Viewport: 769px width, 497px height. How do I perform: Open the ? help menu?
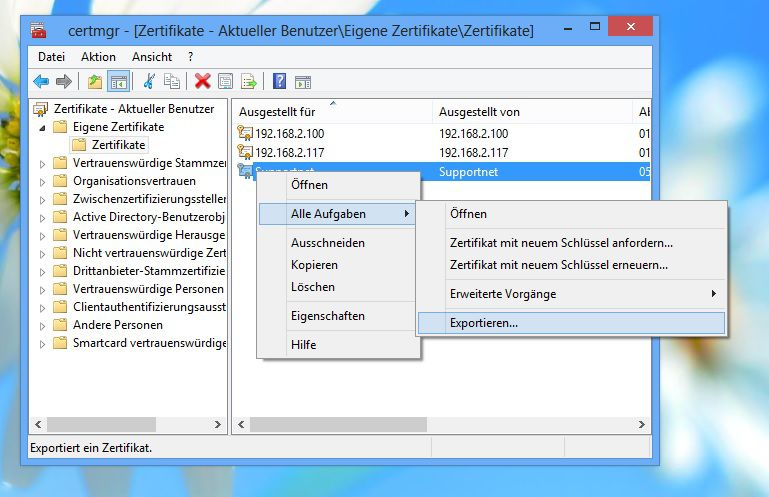(190, 57)
